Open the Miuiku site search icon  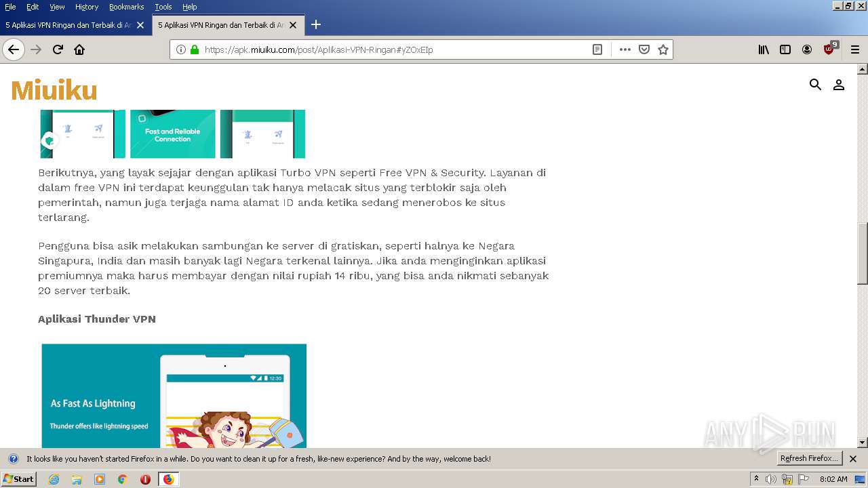click(x=815, y=85)
